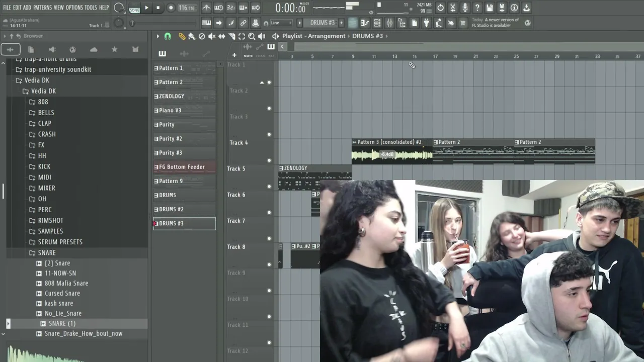The width and height of the screenshot is (644, 362).
Task: Toggle the link/multilink controllers icon
Action: pos(243,23)
